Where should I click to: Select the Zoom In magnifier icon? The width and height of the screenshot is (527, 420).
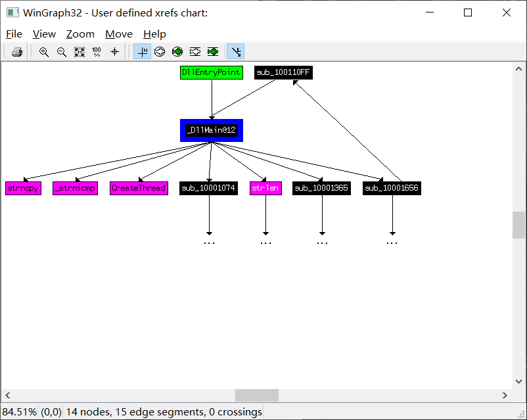[44, 51]
